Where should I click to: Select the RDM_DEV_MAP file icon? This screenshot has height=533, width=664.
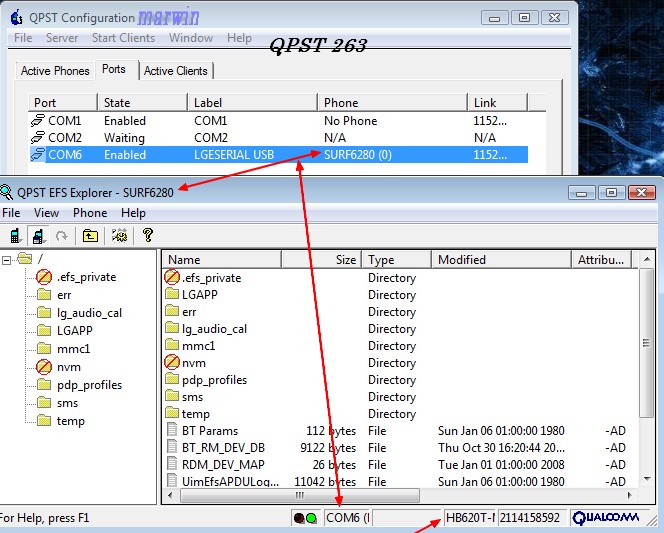point(172,464)
